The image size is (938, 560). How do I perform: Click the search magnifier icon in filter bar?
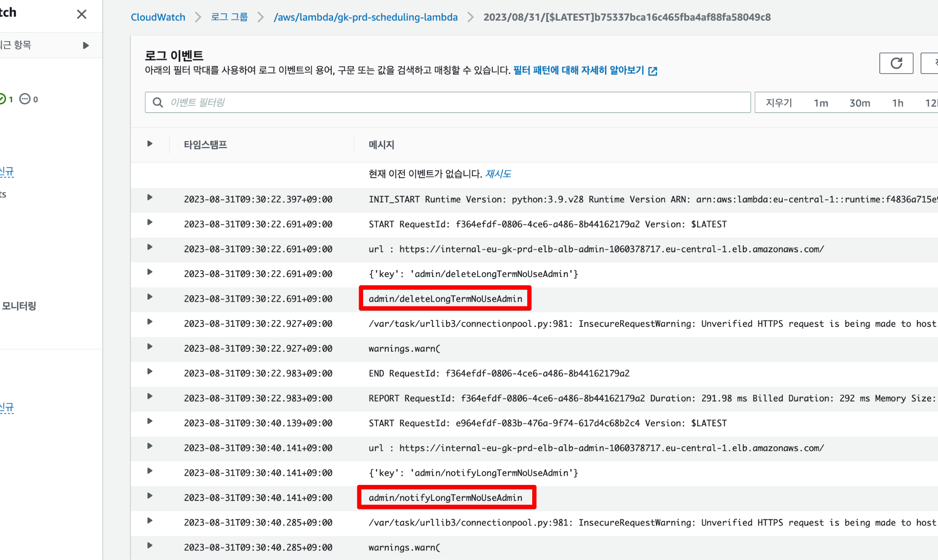(158, 102)
